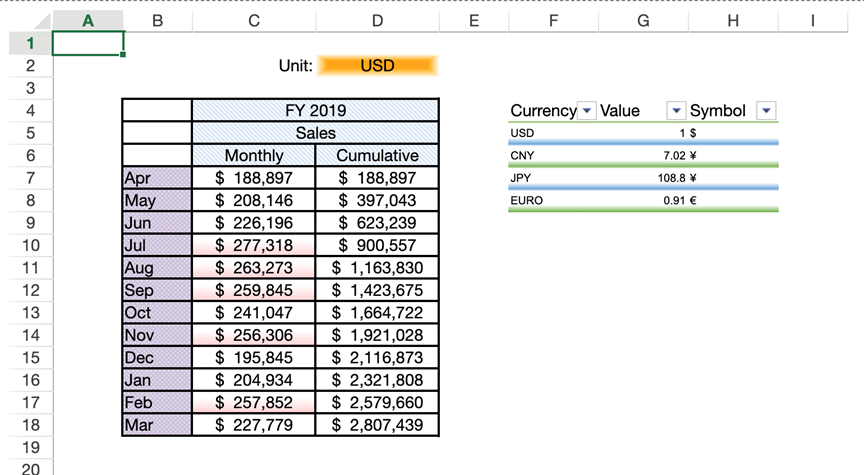This screenshot has width=864, height=475.
Task: Select Nov monthly sales $ 256,306
Action: pos(253,335)
